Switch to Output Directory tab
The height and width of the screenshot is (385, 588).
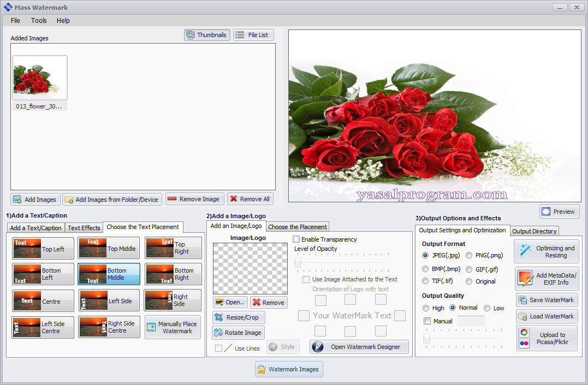(534, 231)
